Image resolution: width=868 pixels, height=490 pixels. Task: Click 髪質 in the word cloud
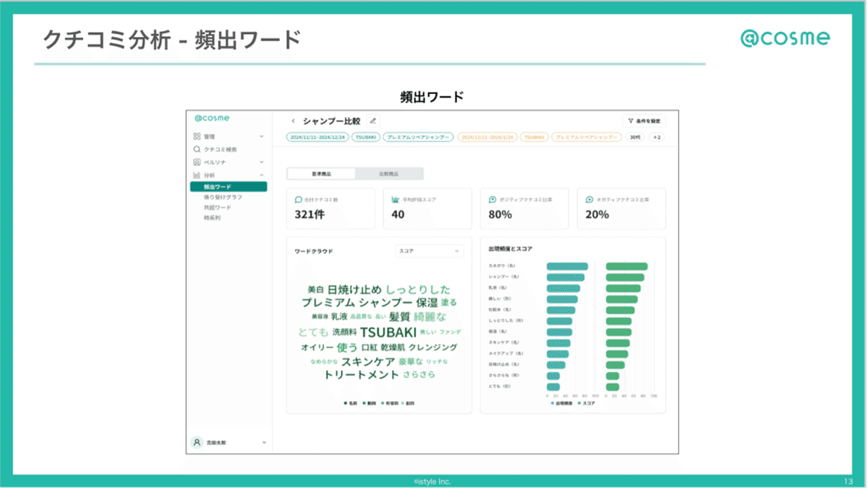pyautogui.click(x=399, y=317)
